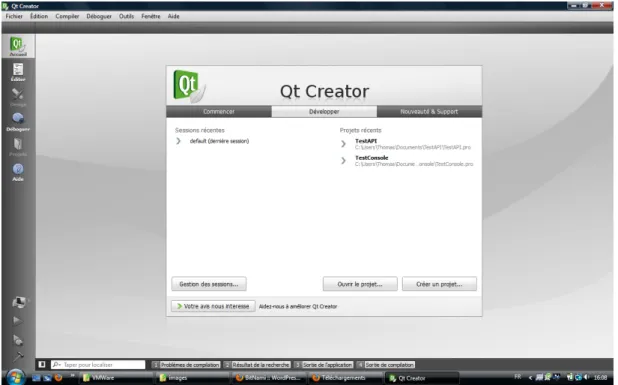Image resolution: width=618 pixels, height=385 pixels.
Task: Click Gestion des sessions button
Action: pos(209,284)
